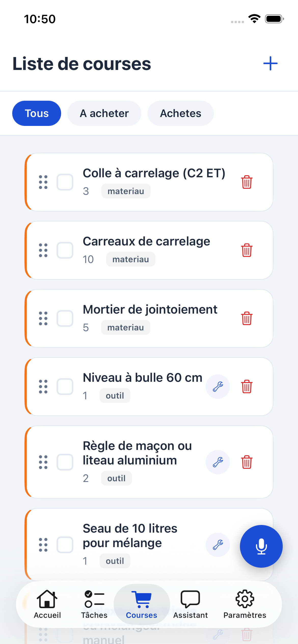Tap wrench icon on Règle de maçon
Screen dimensions: 298x644
pos(218,462)
